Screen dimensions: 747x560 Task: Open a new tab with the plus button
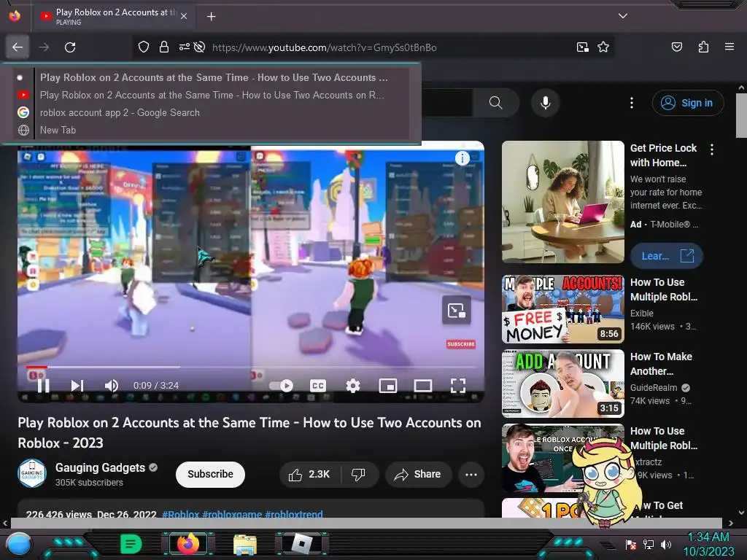(211, 17)
